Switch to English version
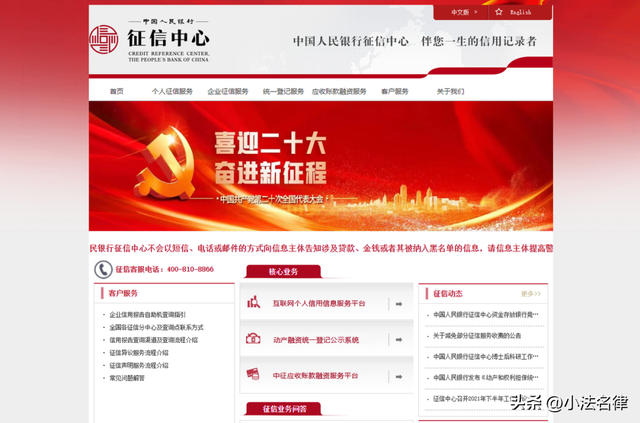 520,12
